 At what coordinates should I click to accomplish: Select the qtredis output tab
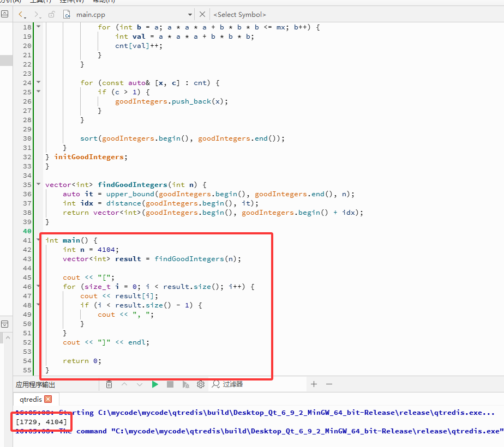point(31,399)
